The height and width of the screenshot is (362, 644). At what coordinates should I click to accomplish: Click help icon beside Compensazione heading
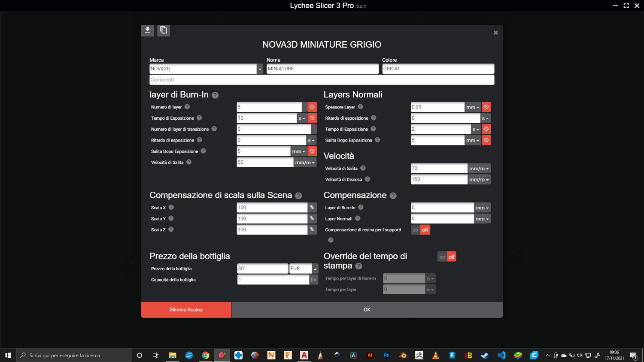tap(393, 196)
